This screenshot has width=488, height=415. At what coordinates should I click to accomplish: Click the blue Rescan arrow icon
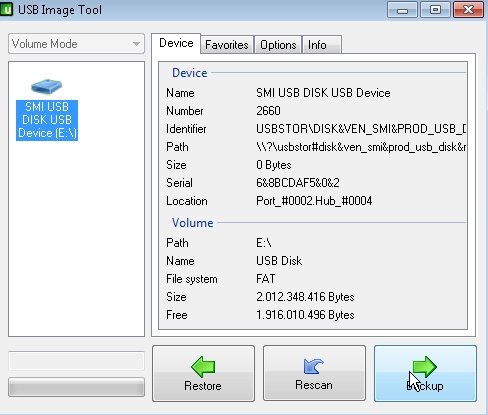pos(313,366)
